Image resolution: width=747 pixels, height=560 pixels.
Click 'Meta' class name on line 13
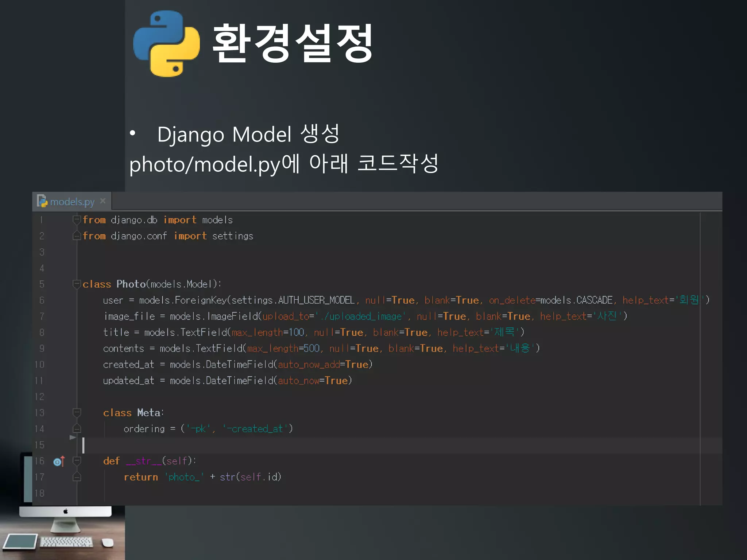coord(148,413)
